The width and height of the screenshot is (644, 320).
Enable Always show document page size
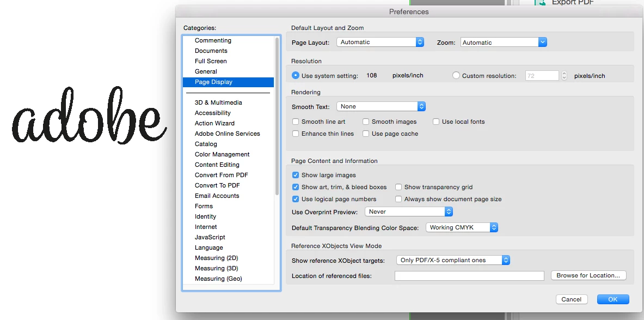pyautogui.click(x=398, y=198)
